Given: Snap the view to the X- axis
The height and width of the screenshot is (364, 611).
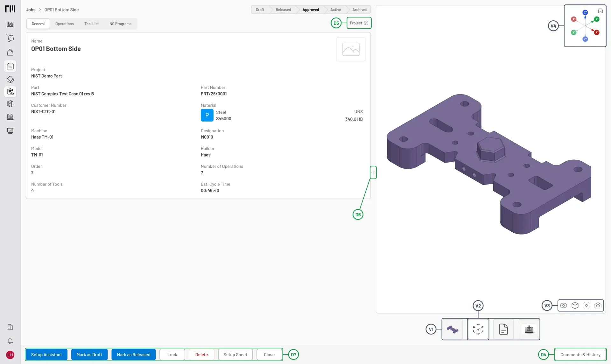Looking at the screenshot, I should [574, 19].
